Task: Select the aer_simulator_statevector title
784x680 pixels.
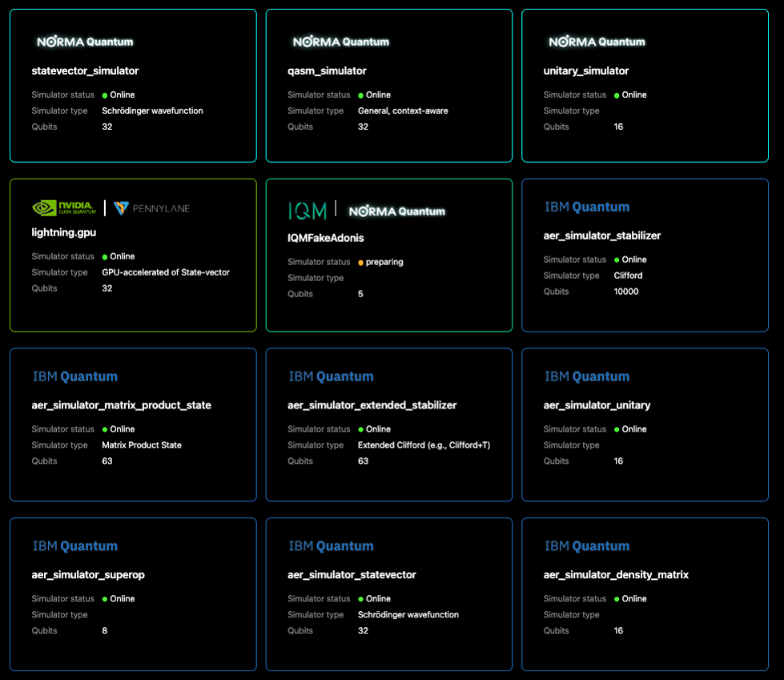Action: point(352,575)
